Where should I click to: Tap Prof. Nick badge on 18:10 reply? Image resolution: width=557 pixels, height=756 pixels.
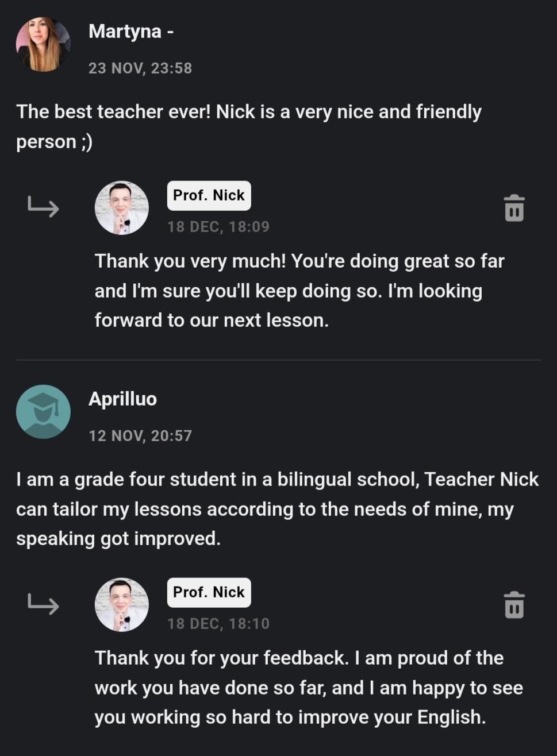point(209,592)
